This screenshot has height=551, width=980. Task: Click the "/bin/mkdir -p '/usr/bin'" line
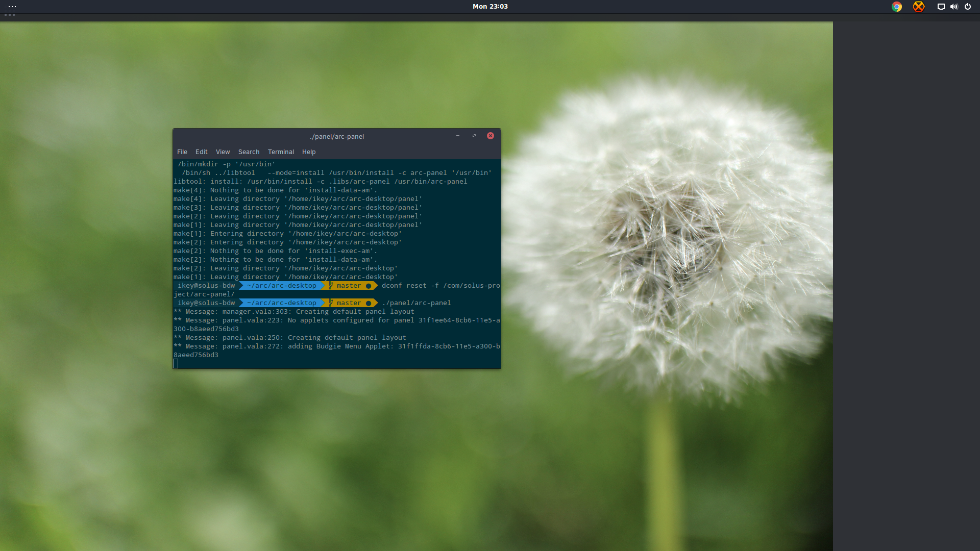coord(227,164)
